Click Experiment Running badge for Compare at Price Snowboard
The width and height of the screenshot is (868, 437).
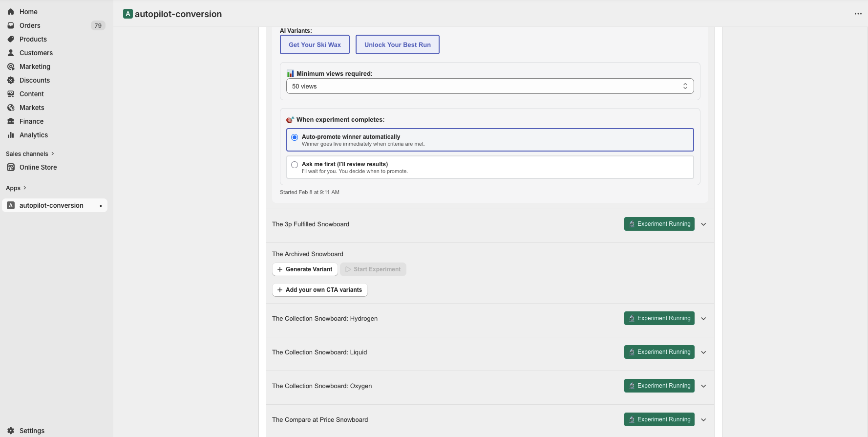pyautogui.click(x=659, y=419)
